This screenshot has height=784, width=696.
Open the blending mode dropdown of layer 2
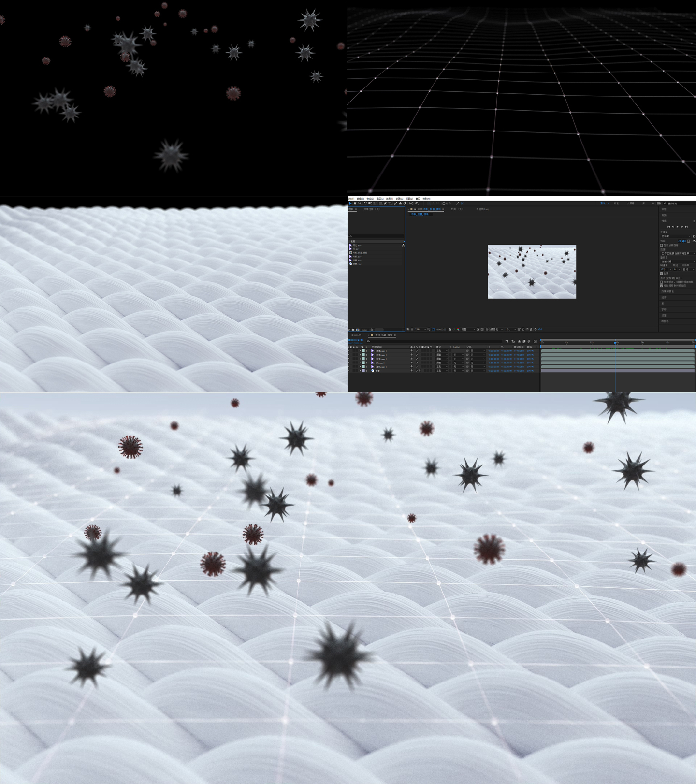click(x=442, y=355)
